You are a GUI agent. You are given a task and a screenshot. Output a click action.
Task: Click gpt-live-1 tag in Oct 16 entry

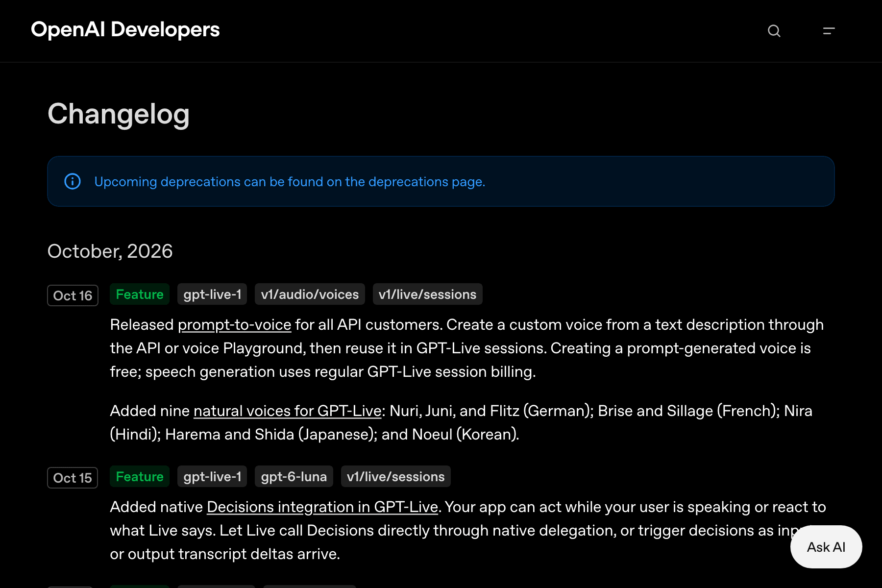[x=212, y=294]
